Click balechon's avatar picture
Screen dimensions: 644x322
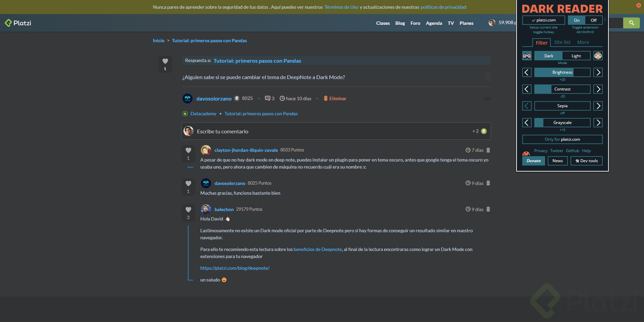[206, 209]
